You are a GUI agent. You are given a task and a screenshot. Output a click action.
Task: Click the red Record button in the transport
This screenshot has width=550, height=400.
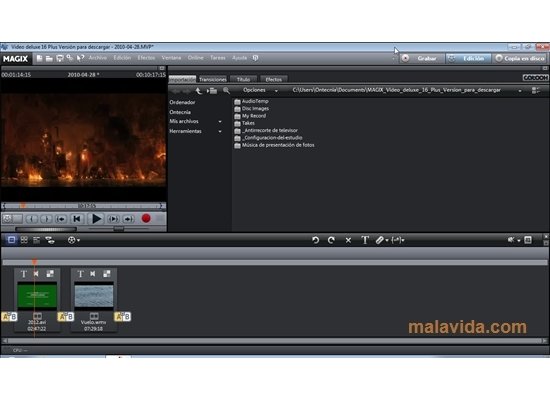[146, 219]
